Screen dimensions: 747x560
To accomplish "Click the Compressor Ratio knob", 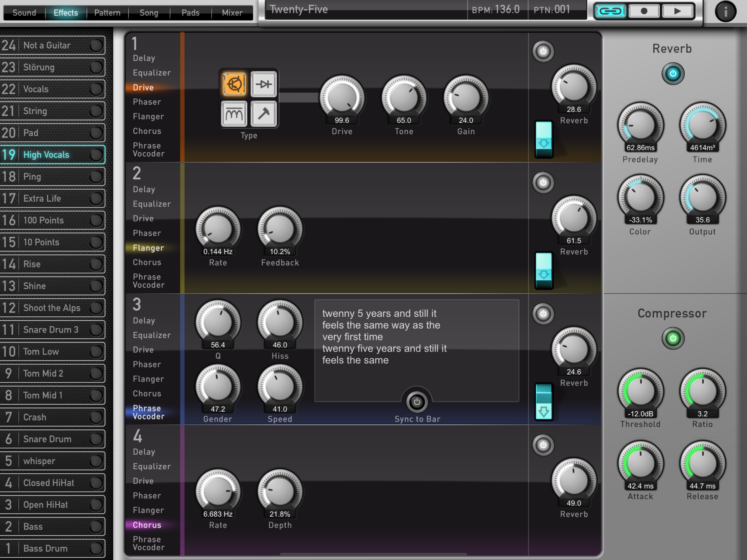I will 702,391.
